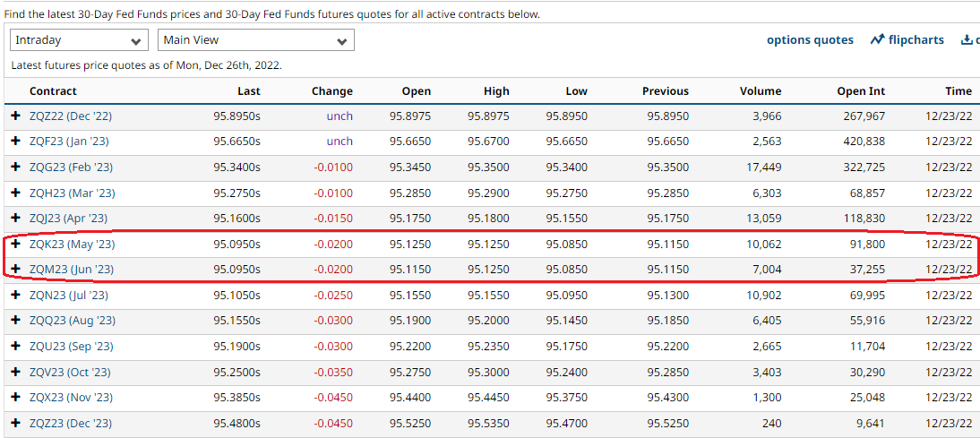Click plus icon beside ZQX23 (Nov '23)
The width and height of the screenshot is (980, 438).
tap(15, 398)
